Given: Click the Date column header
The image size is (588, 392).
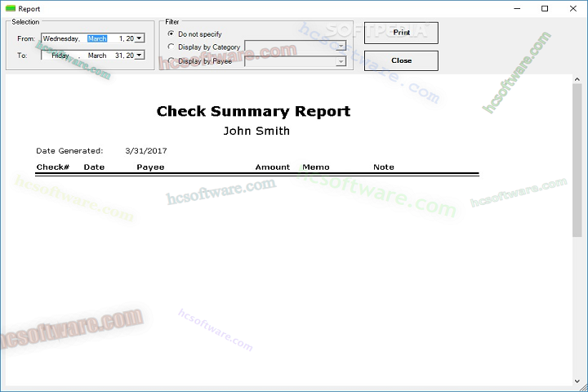Looking at the screenshot, I should point(94,167).
